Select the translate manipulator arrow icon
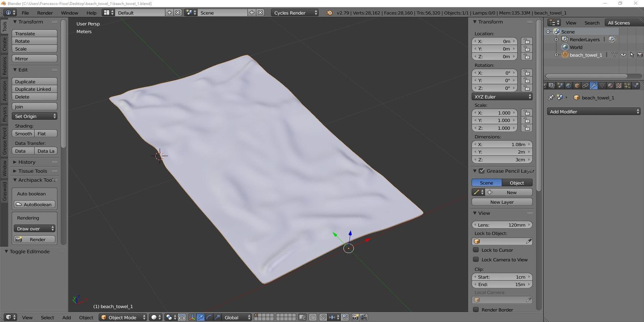Viewport: 644px width, 322px height. 201,317
